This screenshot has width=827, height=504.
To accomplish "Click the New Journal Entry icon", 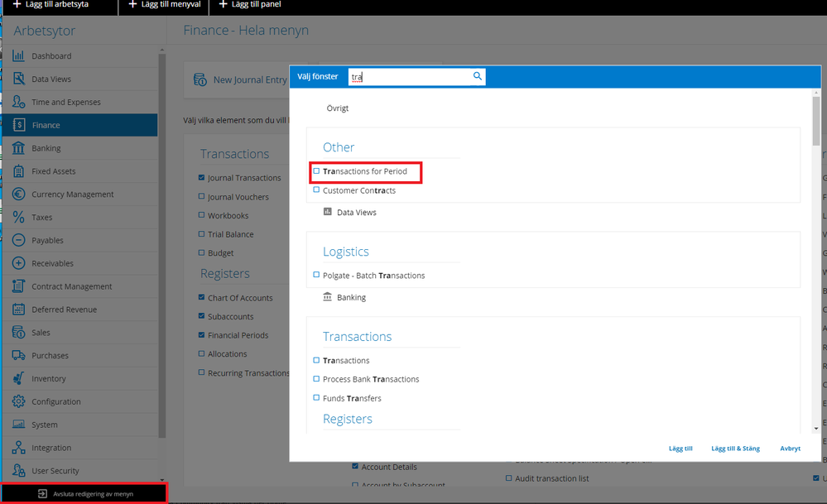I will click(x=200, y=79).
